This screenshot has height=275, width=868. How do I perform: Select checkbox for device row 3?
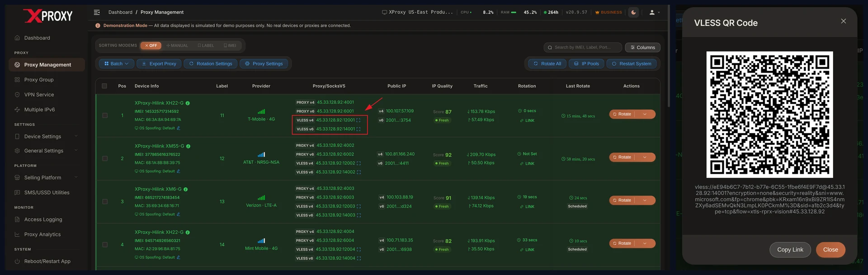point(105,202)
